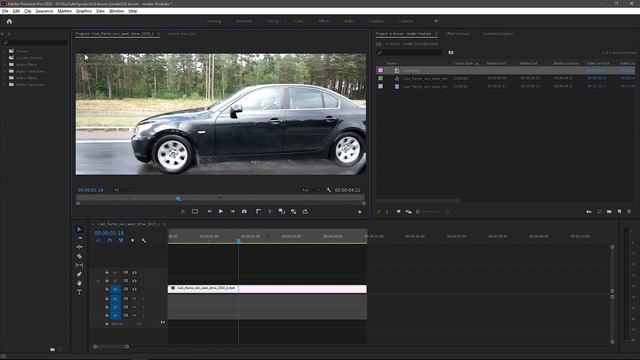Toggle V1 track output eye
This screenshot has width=640, height=360.
coord(134,289)
